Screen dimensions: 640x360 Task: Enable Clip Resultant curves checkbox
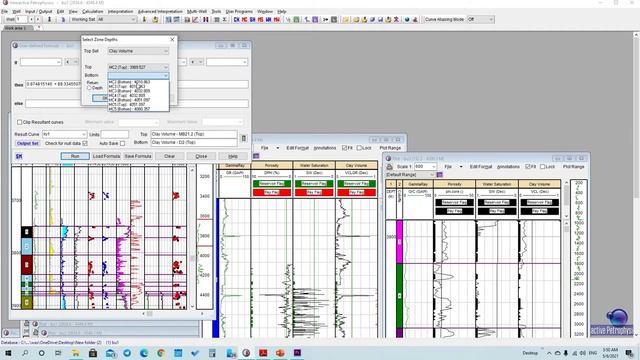tap(19, 122)
